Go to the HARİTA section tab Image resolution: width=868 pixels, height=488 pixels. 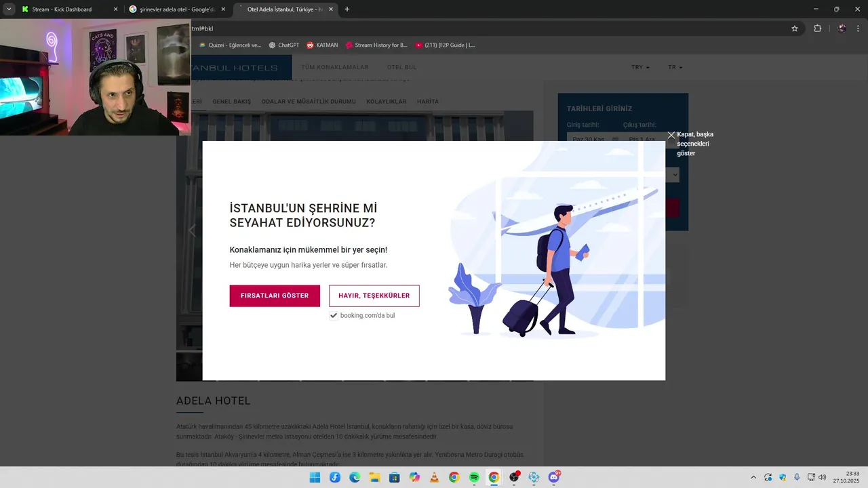[428, 102]
